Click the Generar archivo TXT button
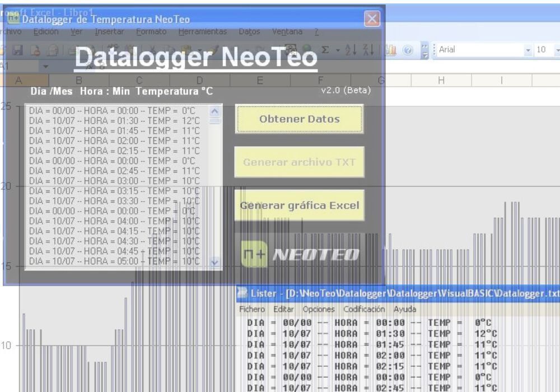The height and width of the screenshot is (392, 560). 299,162
